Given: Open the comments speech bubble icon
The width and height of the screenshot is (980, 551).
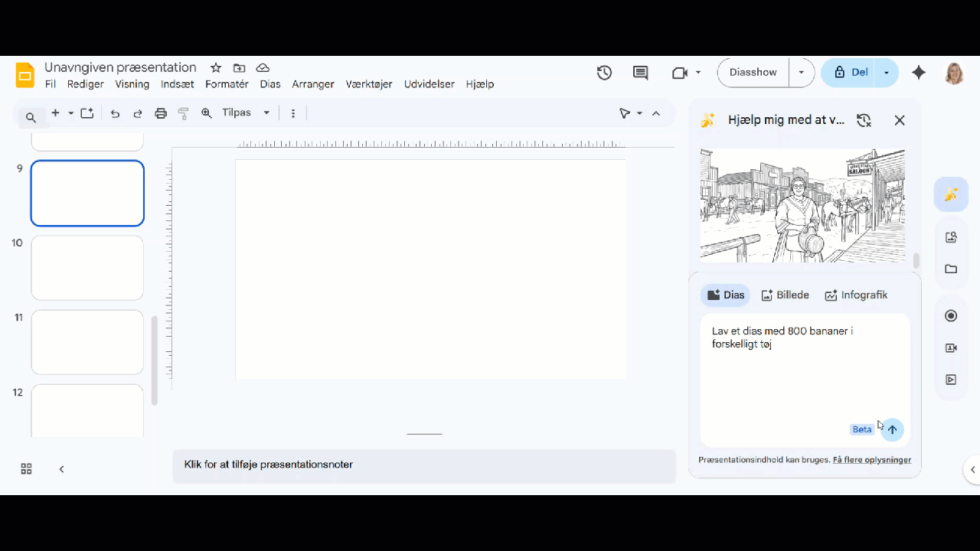Looking at the screenshot, I should point(641,73).
